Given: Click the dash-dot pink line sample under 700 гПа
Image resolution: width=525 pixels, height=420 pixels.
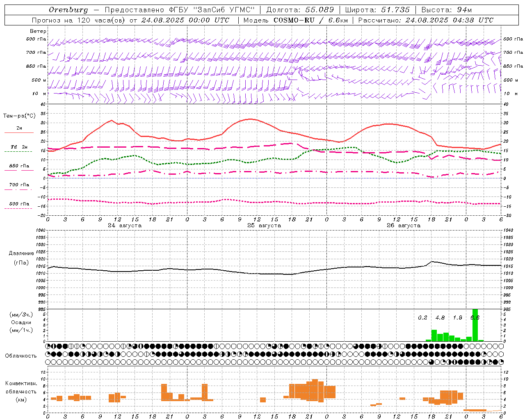Looking at the screenshot, I should (x=19, y=189).
